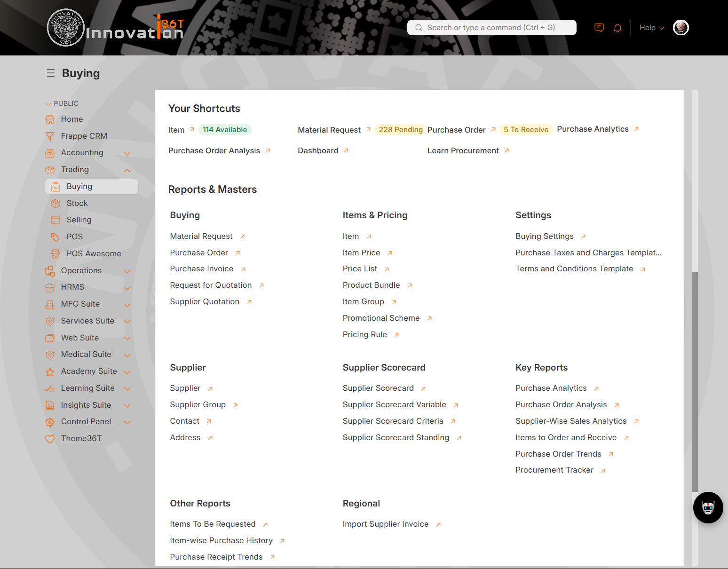728x569 pixels.
Task: Open the Help dropdown menu
Action: point(651,28)
